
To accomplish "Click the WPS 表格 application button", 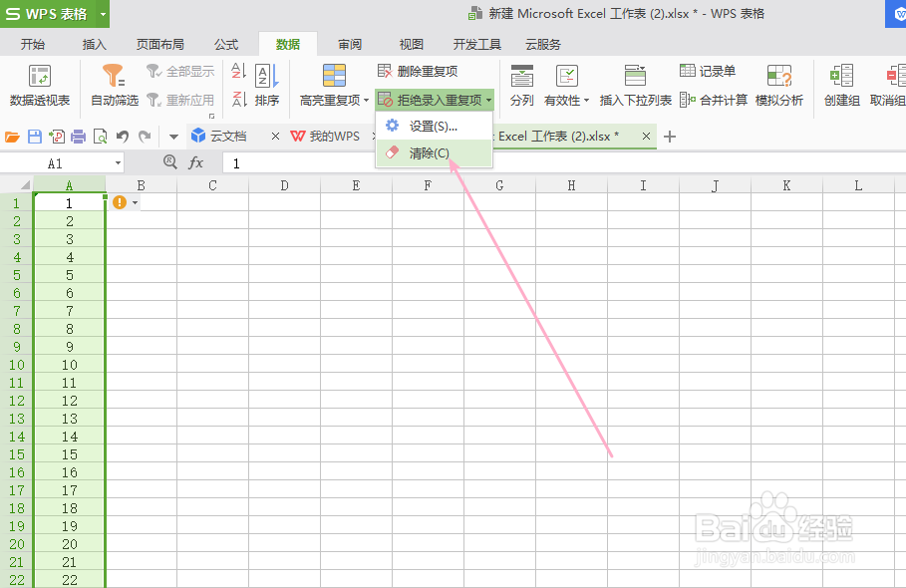I will pos(48,14).
